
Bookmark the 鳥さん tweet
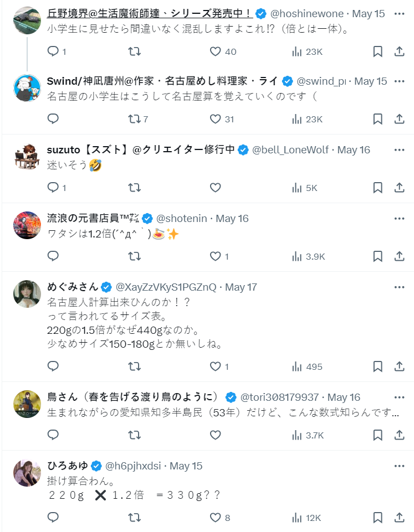coord(377,435)
